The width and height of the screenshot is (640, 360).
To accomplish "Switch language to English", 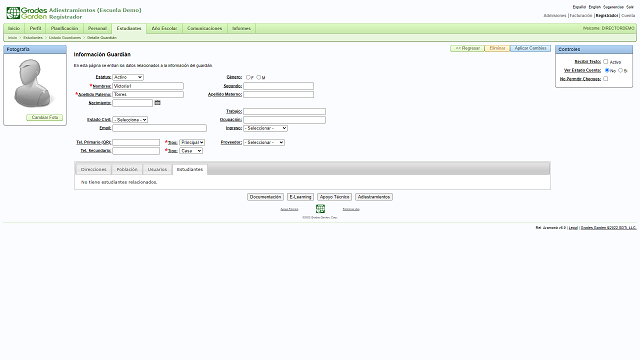I will click(595, 7).
